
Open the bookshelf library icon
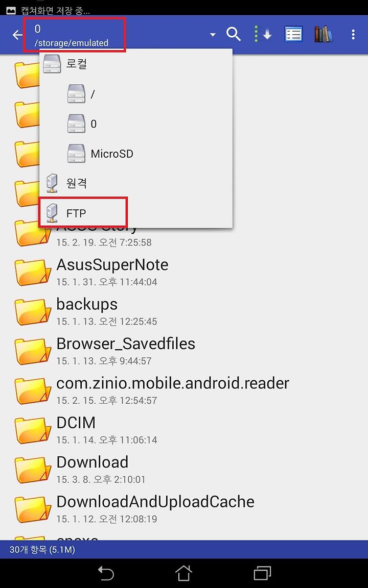click(x=324, y=34)
